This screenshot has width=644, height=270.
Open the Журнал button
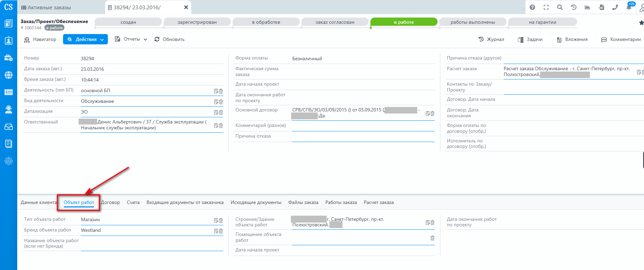491,40
